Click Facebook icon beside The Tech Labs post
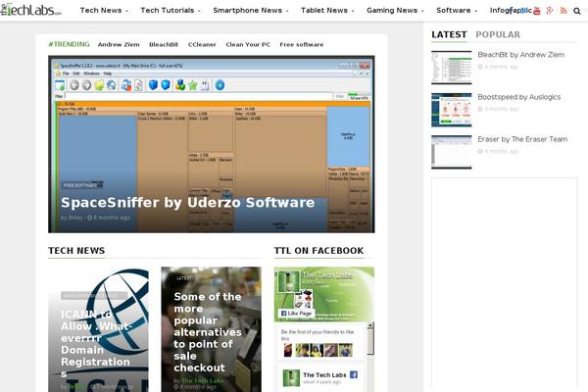Viewport: 588px width, 392px height. pyautogui.click(x=353, y=374)
